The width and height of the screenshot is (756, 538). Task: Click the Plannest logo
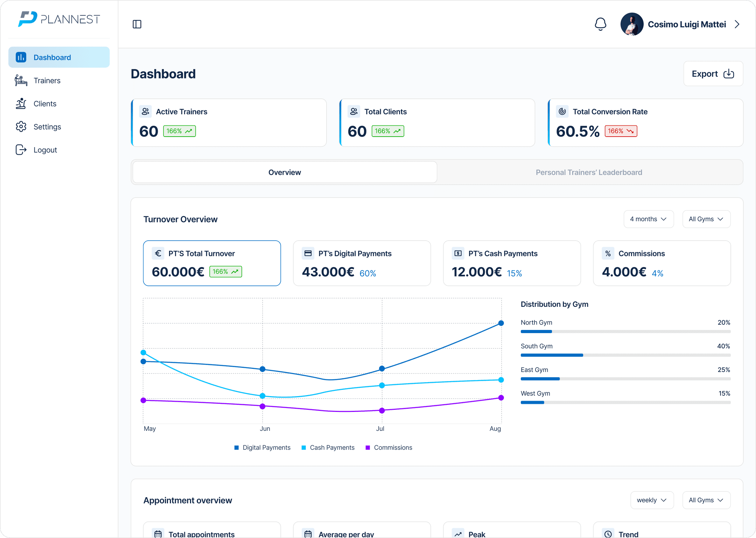click(59, 19)
